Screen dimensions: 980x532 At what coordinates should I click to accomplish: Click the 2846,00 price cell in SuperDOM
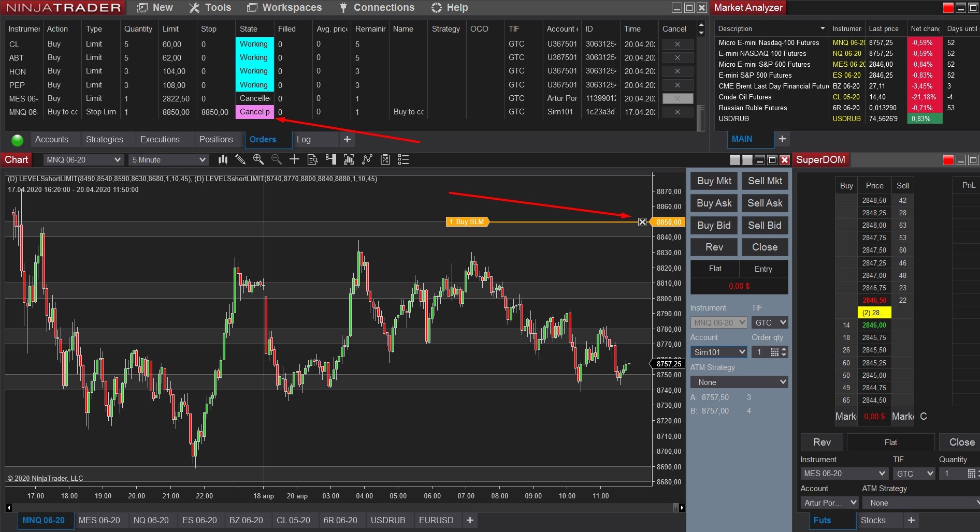pyautogui.click(x=874, y=325)
